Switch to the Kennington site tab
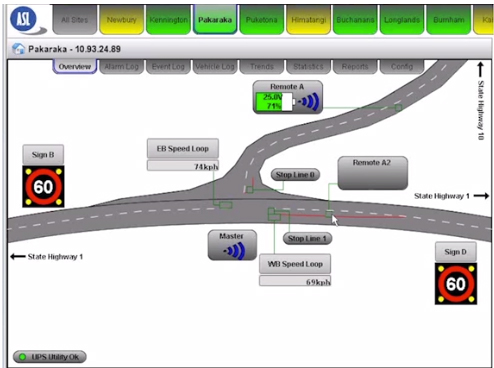494x368 pixels. tap(168, 20)
